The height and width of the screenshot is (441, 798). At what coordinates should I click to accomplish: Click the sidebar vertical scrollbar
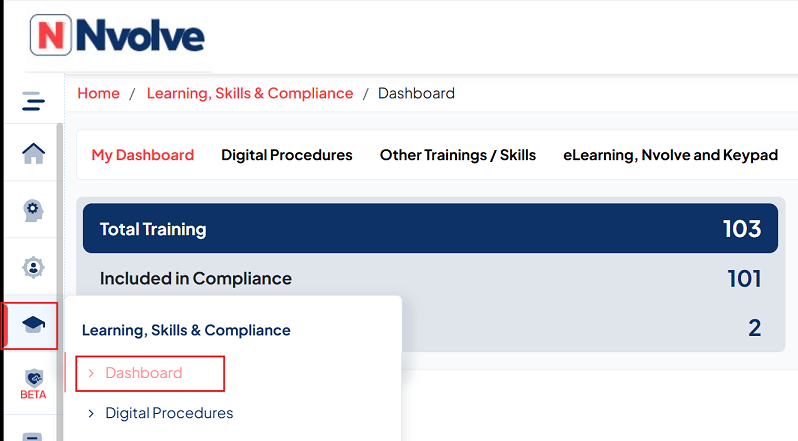pyautogui.click(x=60, y=282)
